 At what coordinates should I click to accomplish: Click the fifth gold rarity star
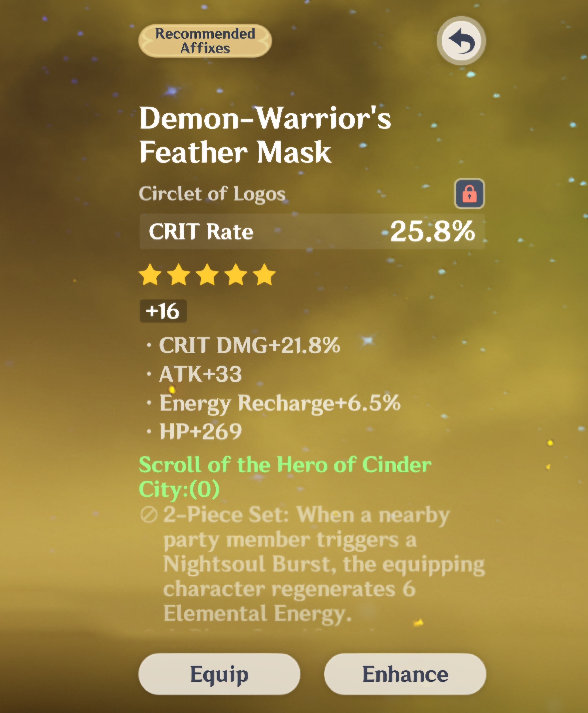point(265,275)
